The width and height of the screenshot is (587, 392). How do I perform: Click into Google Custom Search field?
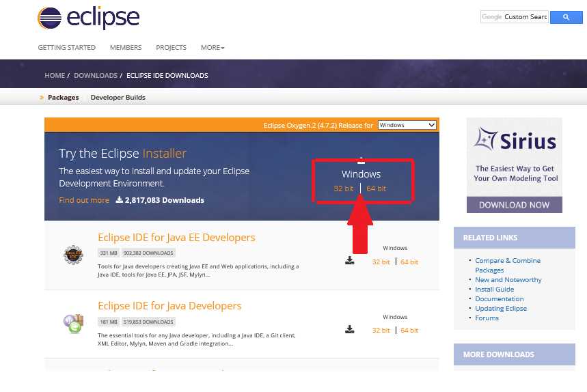click(x=515, y=17)
